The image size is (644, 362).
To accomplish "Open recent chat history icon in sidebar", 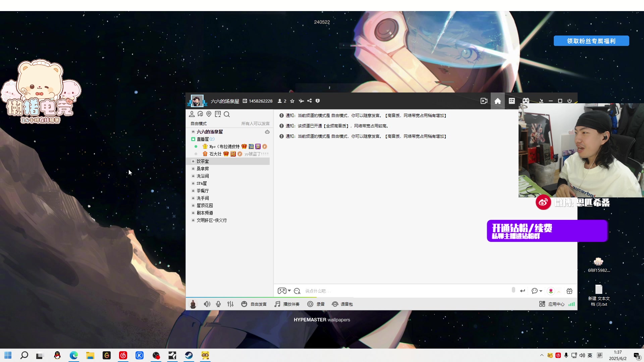I will pos(200,114).
